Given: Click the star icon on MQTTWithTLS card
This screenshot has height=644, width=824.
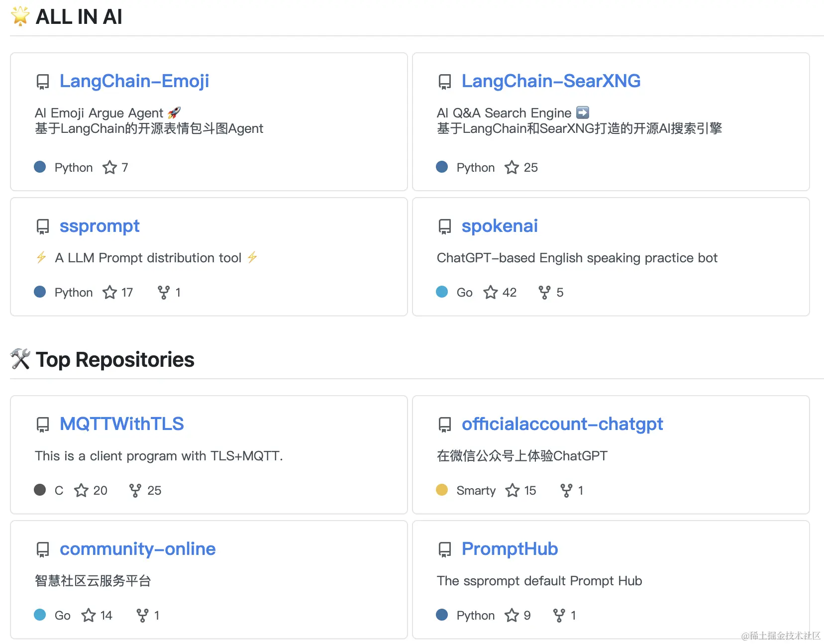Looking at the screenshot, I should (81, 490).
